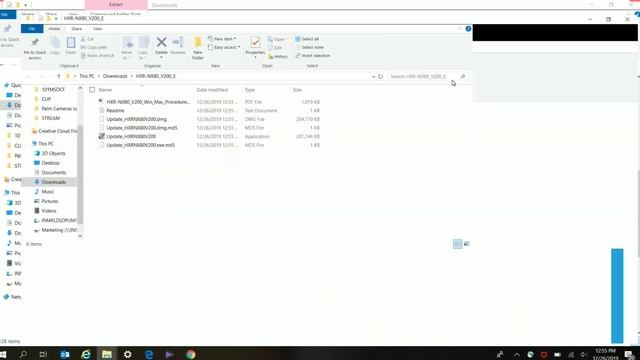Image resolution: width=640 pixels, height=360 pixels.
Task: Go up one folder level with up arrow
Action: point(59,76)
